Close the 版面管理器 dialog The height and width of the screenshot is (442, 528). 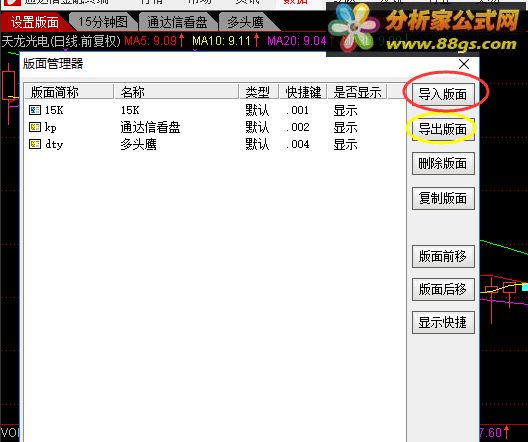coord(464,64)
